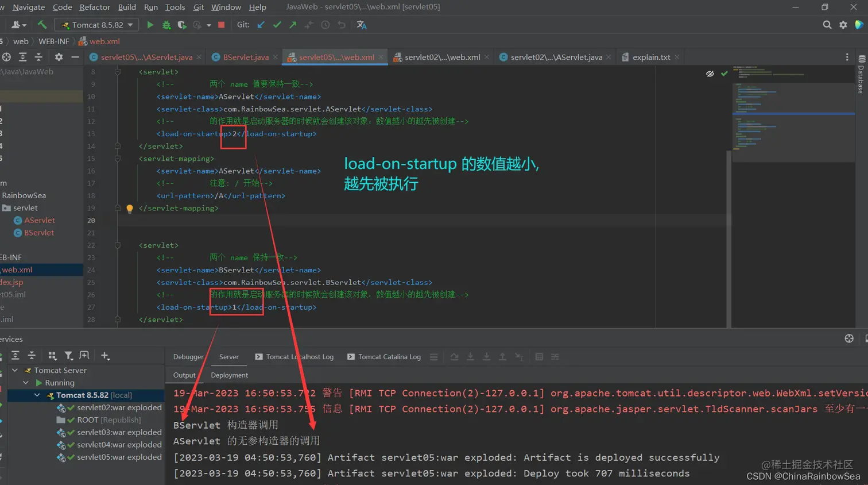Open the Translate plugin icon
Image resolution: width=868 pixels, height=485 pixels.
362,25
